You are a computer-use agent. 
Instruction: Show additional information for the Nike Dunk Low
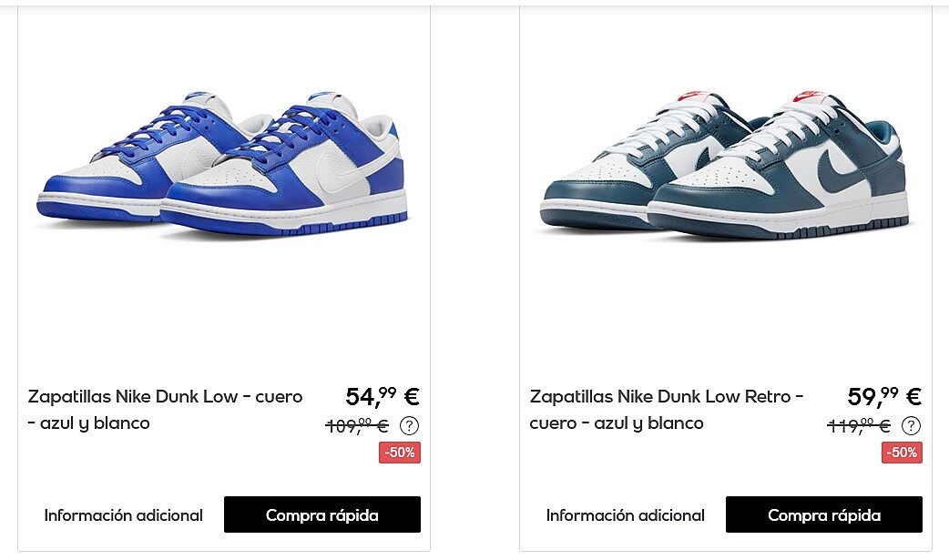124,515
